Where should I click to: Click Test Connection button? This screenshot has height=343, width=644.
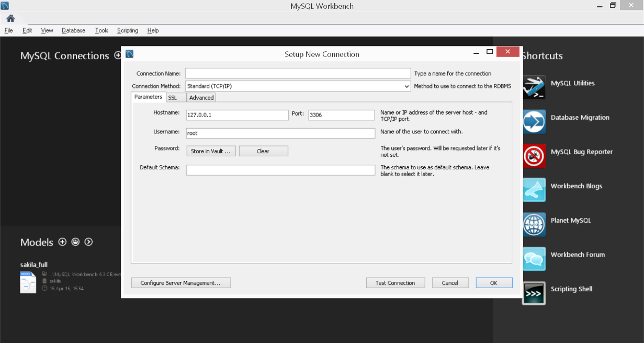pyautogui.click(x=395, y=283)
